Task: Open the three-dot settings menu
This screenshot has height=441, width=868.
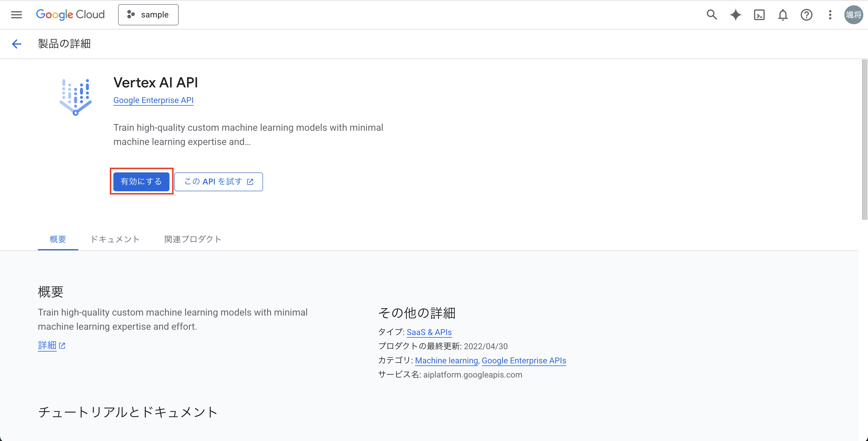Action: 830,14
